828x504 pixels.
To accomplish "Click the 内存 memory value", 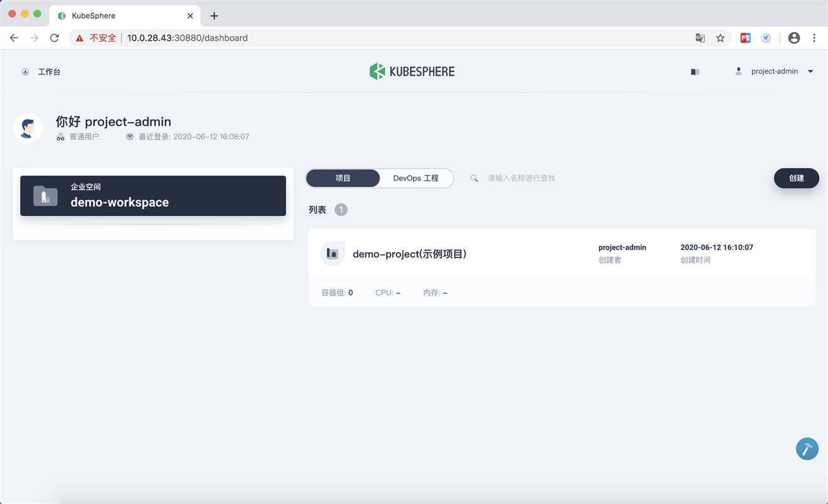I will tap(445, 293).
